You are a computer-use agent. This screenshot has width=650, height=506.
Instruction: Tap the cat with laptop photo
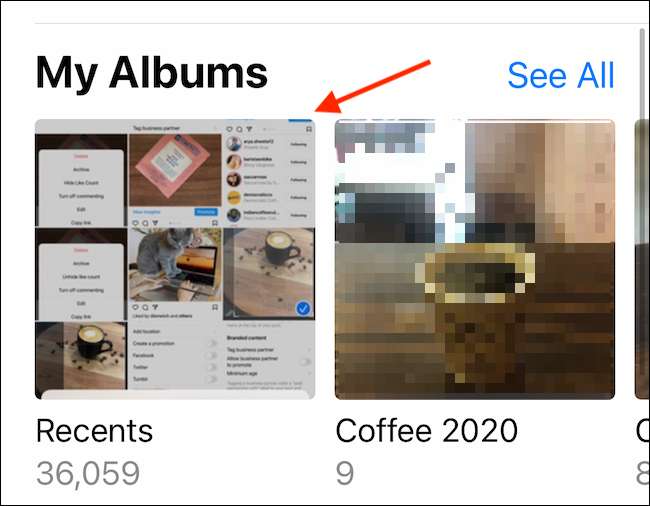point(175,265)
